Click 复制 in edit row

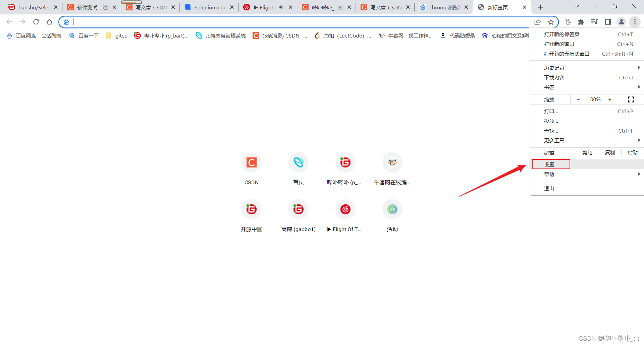tap(610, 153)
